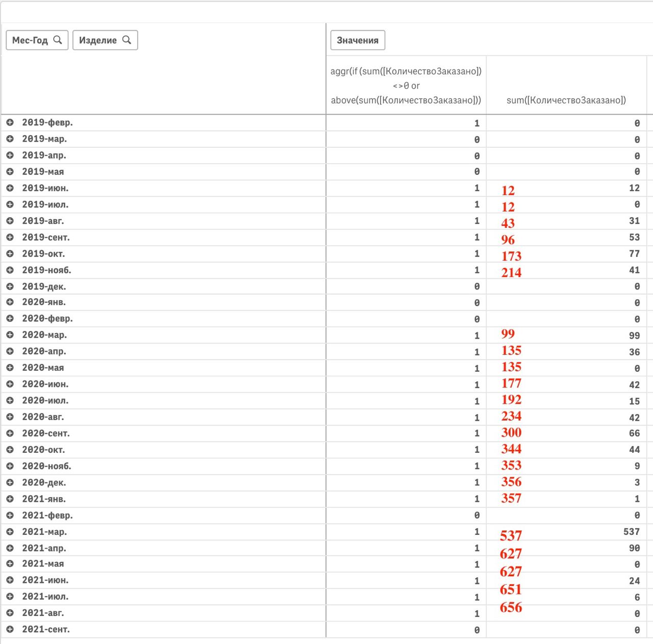Image resolution: width=653 pixels, height=644 pixels.
Task: Click search icon in Мес-Год field
Action: 58,40
